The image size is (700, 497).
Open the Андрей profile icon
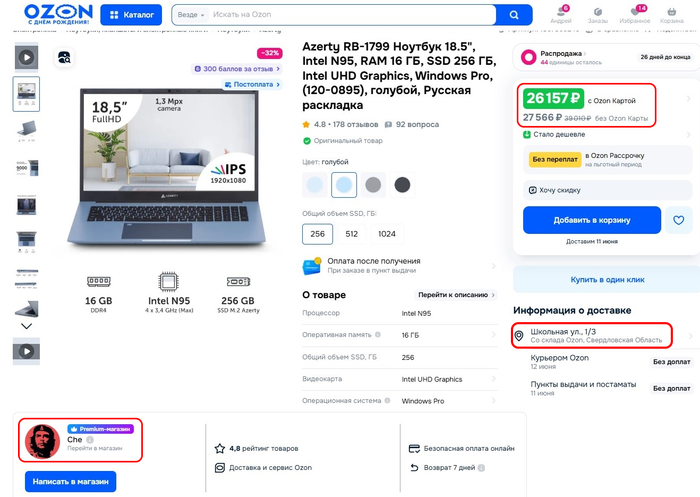(x=561, y=14)
